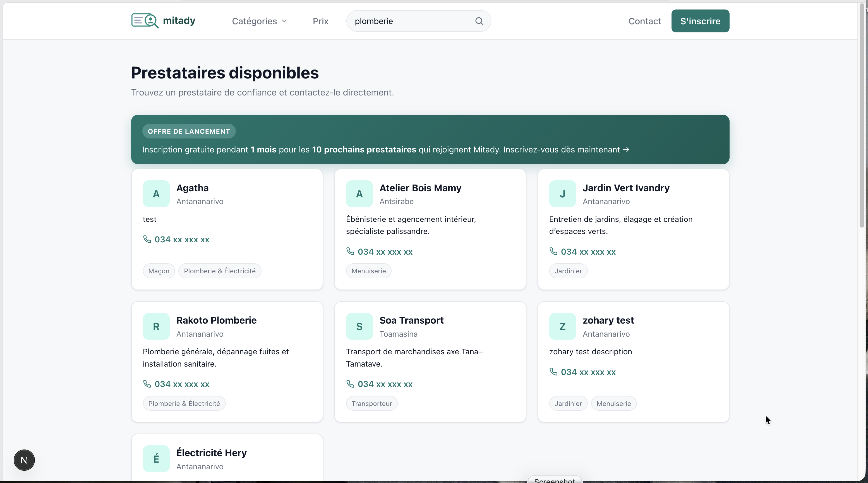Click the OFFRE DE LANCEMENT badge
868x483 pixels.
tap(189, 131)
